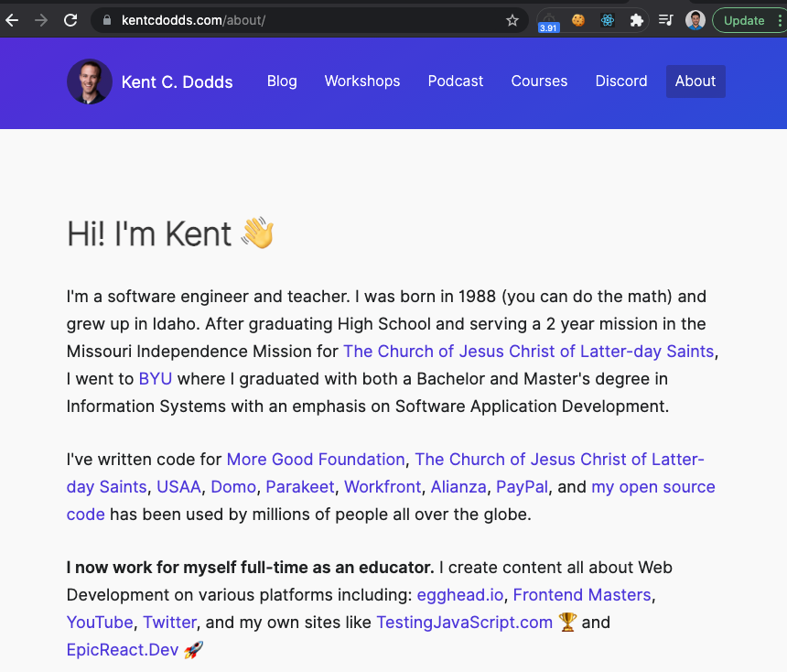Open the media controls queue icon
The width and height of the screenshot is (787, 672).
[x=666, y=20]
